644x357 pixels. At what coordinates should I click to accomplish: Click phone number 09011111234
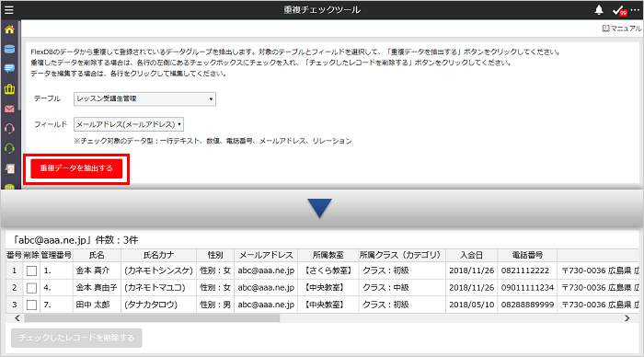point(527,288)
